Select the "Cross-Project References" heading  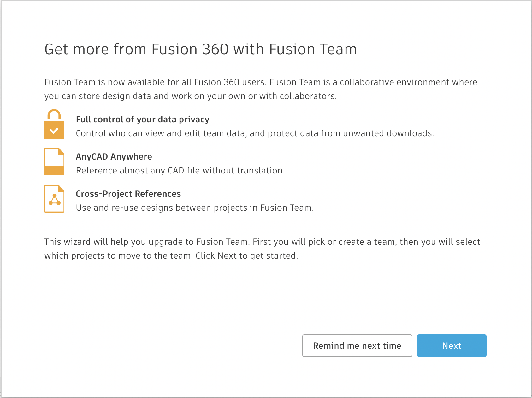[x=128, y=194]
